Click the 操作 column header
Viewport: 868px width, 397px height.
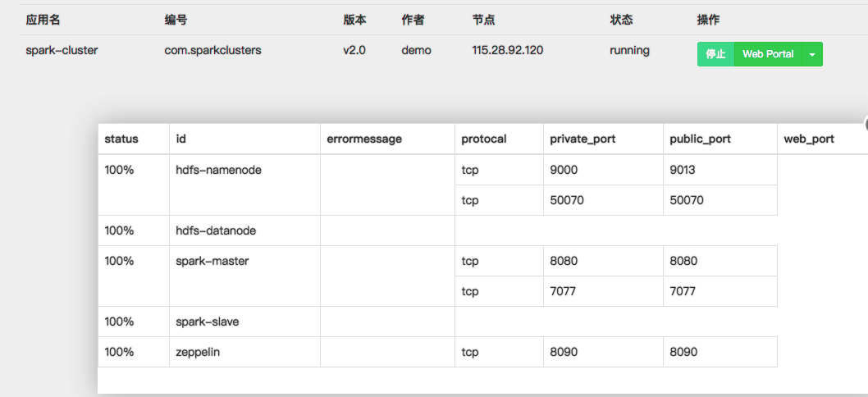(x=708, y=20)
